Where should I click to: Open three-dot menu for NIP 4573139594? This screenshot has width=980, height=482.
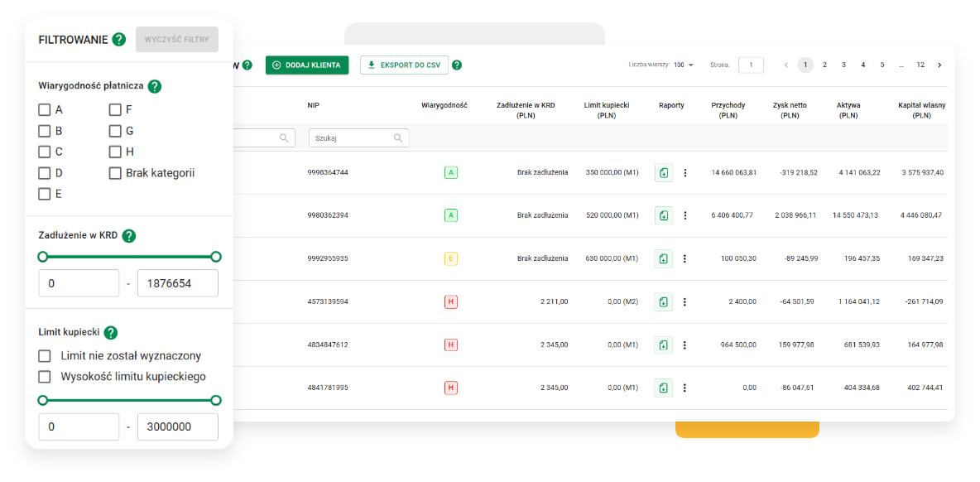click(685, 301)
